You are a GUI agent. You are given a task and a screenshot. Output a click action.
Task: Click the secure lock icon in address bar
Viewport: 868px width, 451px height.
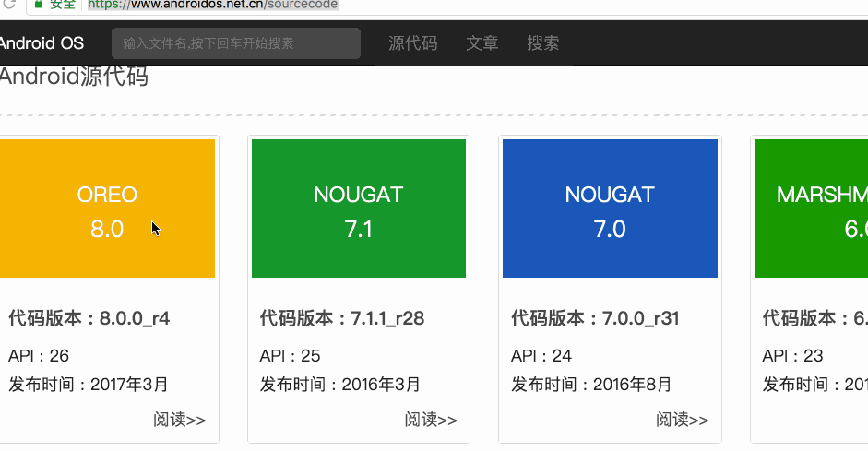[39, 4]
